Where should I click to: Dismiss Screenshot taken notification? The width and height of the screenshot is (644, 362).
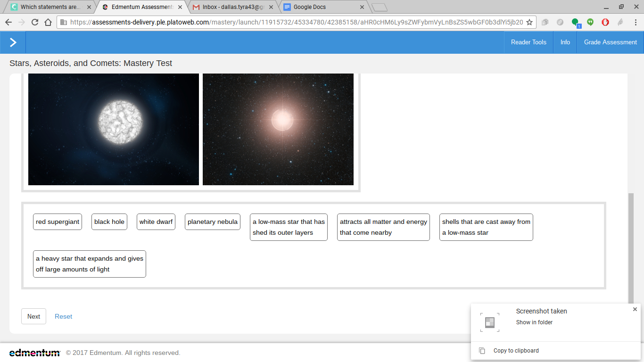[x=635, y=309]
